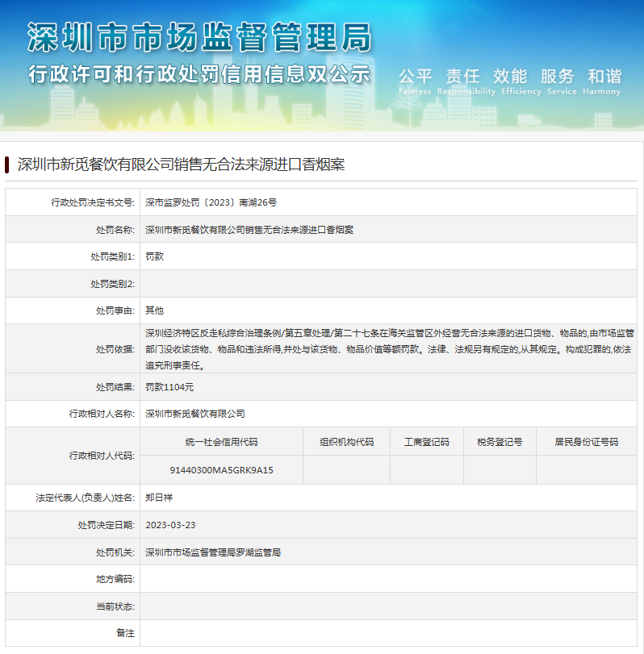Click the 当前状态 label

click(115, 606)
